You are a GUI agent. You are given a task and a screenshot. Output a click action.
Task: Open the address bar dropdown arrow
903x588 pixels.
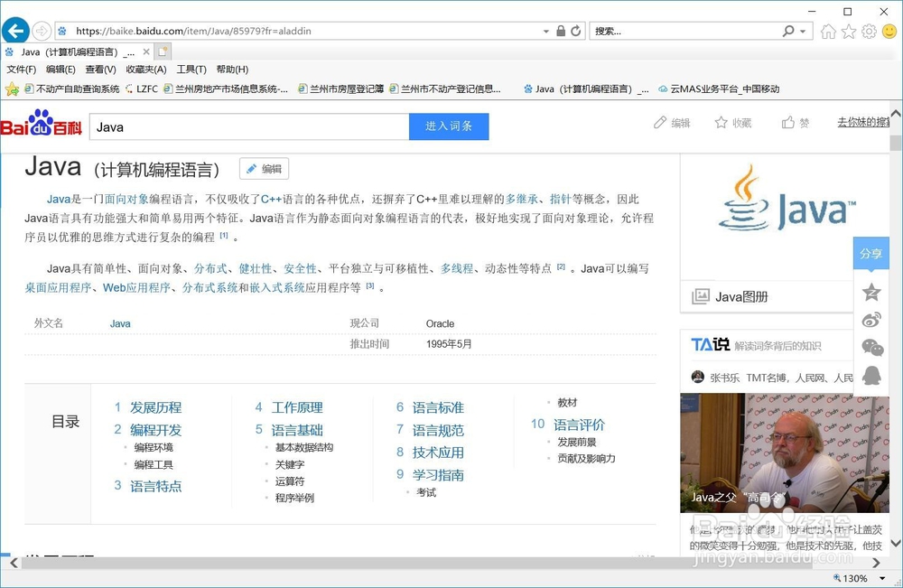546,31
